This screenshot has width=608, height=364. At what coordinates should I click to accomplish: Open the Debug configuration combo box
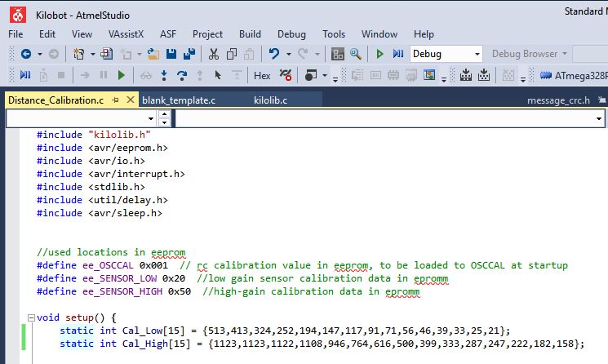point(446,54)
